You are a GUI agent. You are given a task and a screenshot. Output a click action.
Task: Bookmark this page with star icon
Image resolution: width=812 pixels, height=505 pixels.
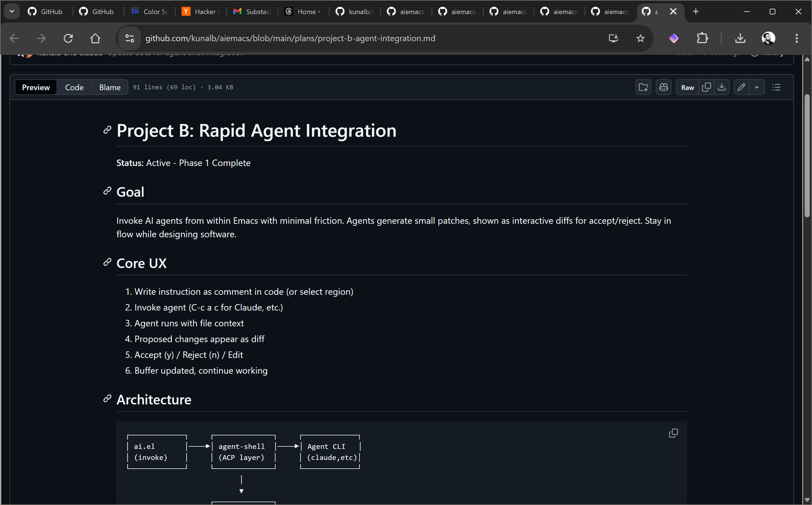(640, 38)
